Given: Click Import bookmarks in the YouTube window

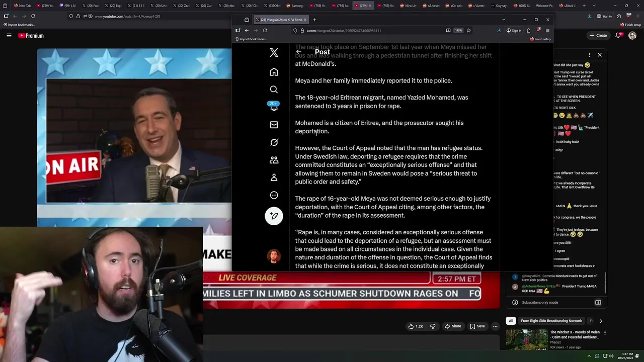Looking at the screenshot, I should point(19,25).
